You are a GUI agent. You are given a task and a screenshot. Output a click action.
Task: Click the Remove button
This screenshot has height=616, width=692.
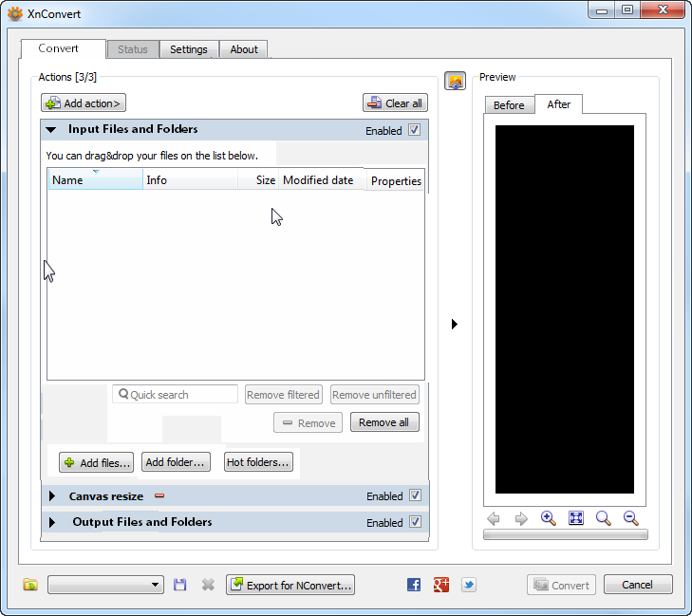click(309, 422)
